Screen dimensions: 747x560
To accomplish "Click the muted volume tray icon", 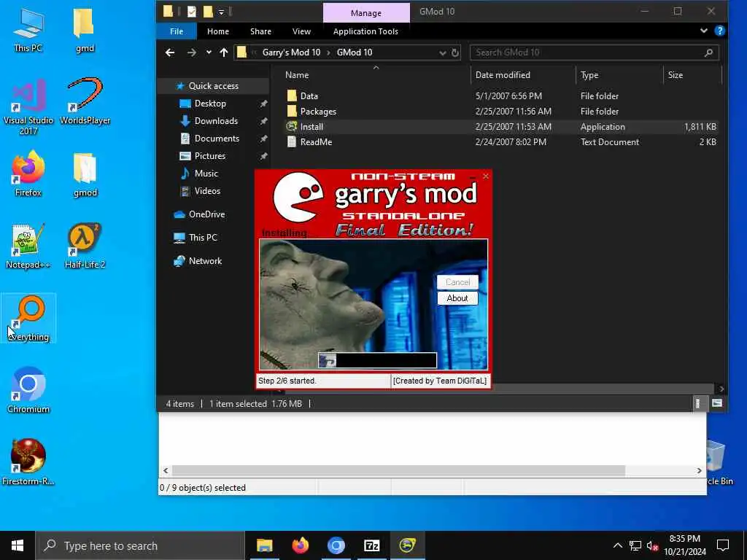I will (652, 545).
